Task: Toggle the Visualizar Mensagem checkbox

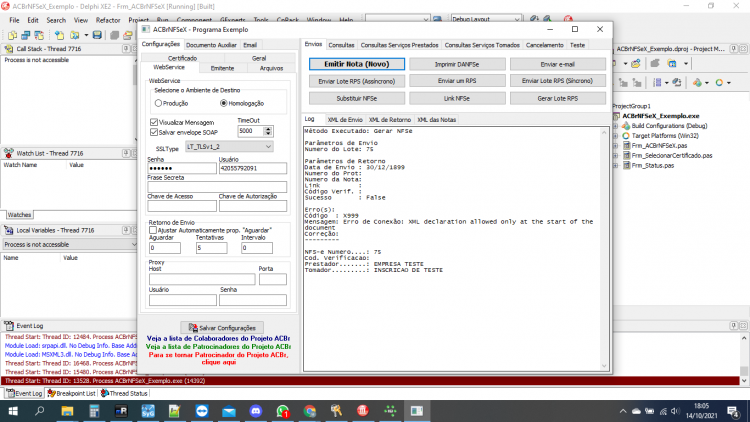Action: click(154, 122)
